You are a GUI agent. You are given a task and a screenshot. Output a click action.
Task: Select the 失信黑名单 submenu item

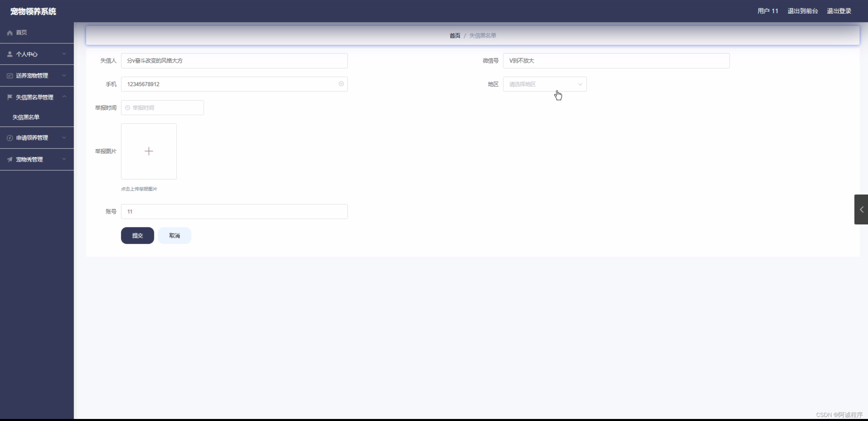[26, 117]
